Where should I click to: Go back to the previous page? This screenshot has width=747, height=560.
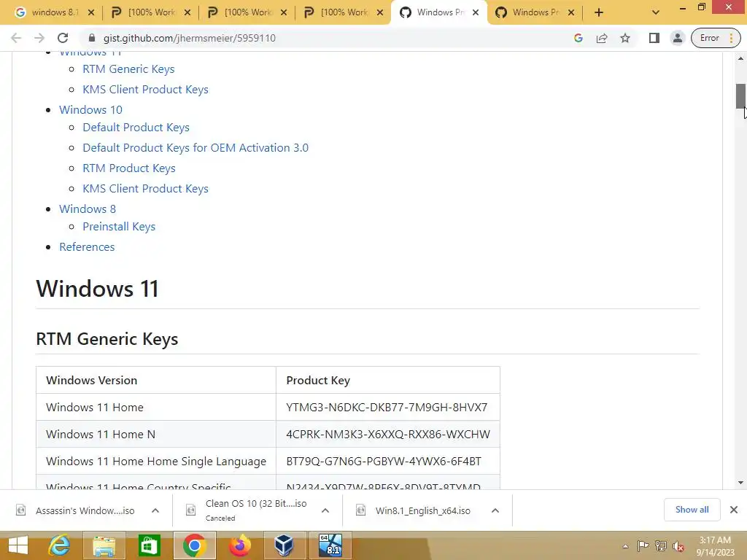point(16,38)
